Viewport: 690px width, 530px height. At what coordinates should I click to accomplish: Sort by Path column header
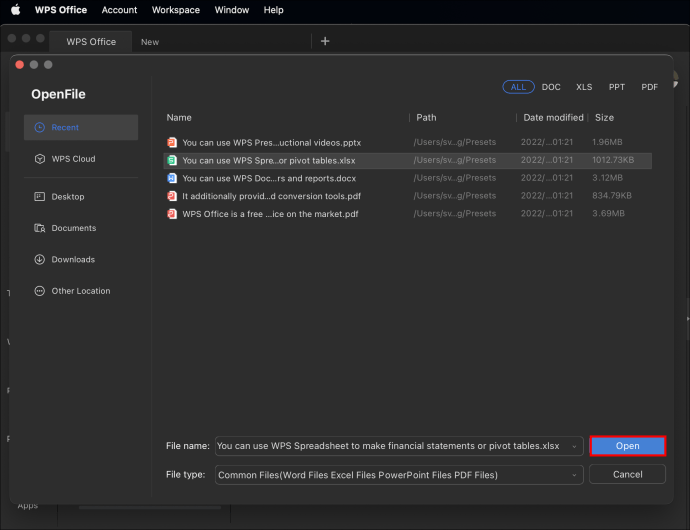click(426, 118)
